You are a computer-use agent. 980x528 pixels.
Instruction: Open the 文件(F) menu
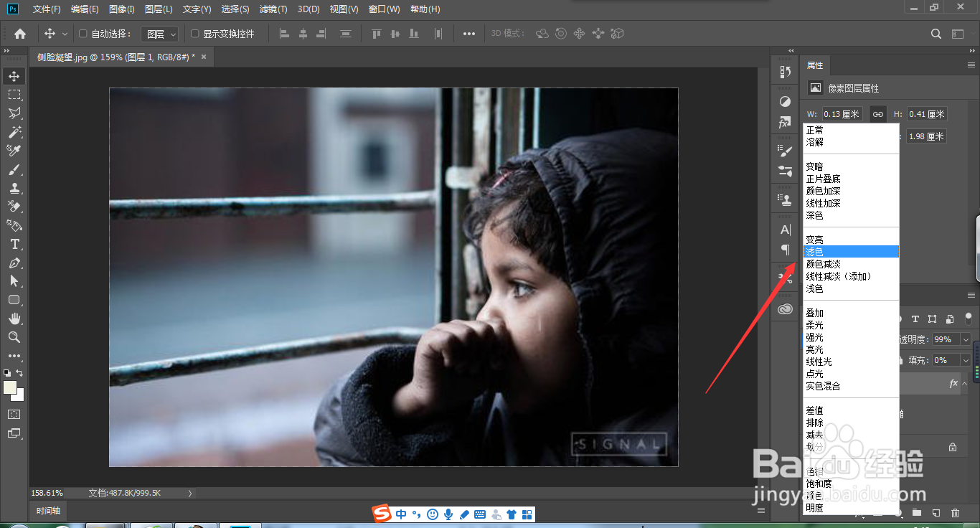point(47,9)
